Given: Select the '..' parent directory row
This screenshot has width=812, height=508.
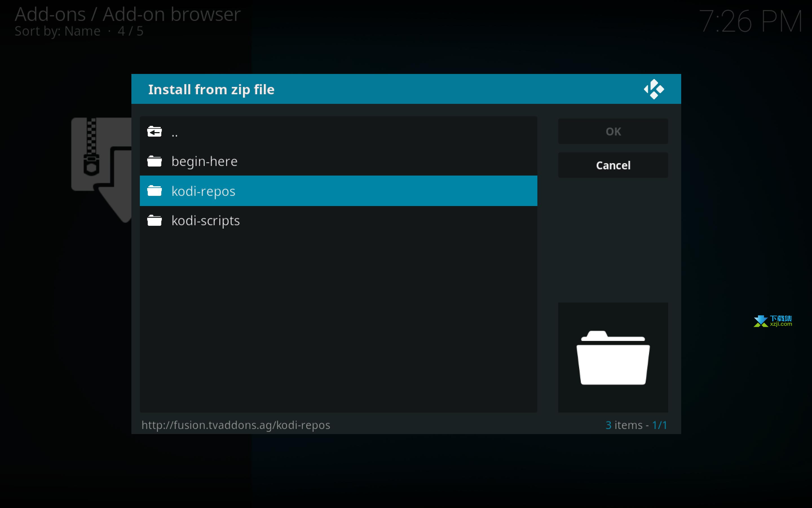Looking at the screenshot, I should click(x=338, y=131).
